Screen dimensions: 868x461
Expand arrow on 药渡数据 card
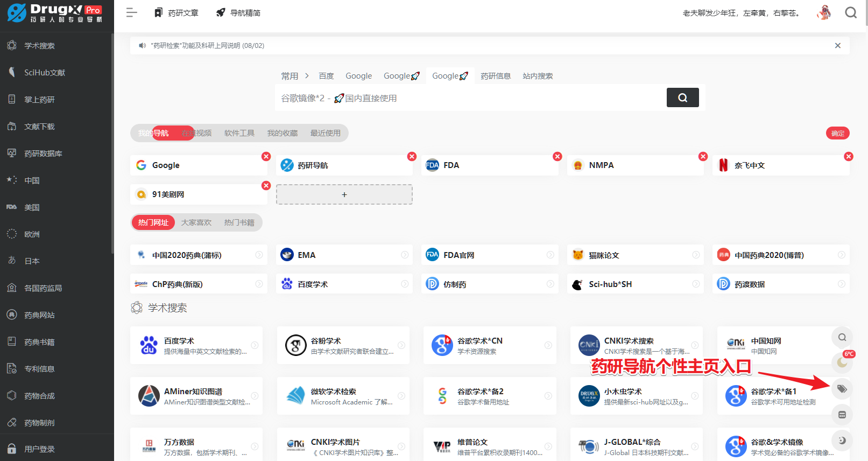click(842, 284)
